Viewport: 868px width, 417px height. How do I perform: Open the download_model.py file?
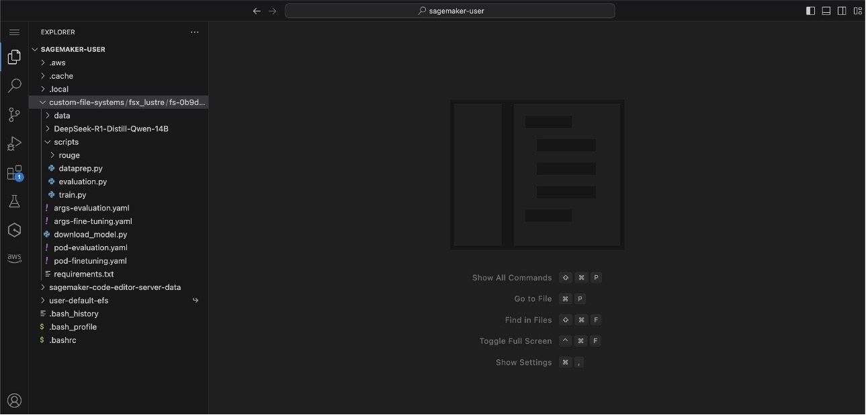(118, 235)
